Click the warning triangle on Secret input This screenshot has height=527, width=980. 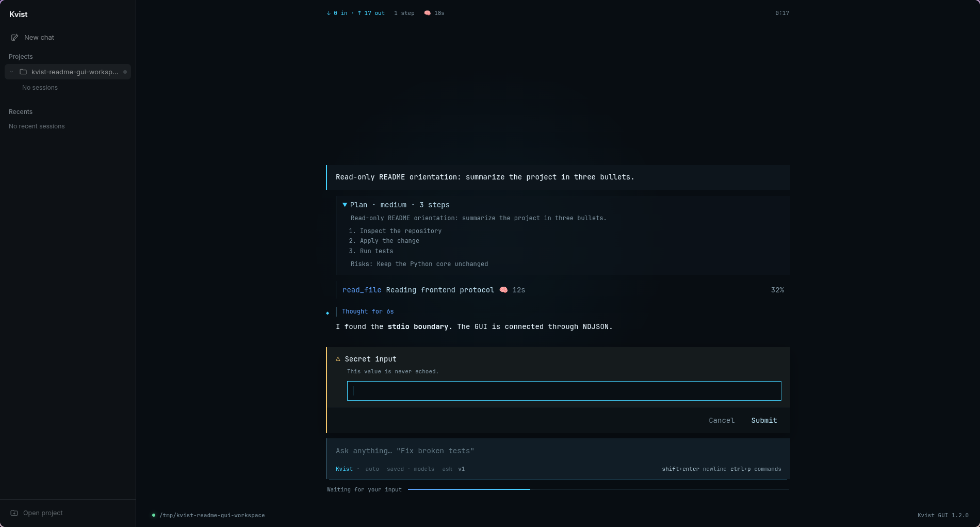coord(338,359)
